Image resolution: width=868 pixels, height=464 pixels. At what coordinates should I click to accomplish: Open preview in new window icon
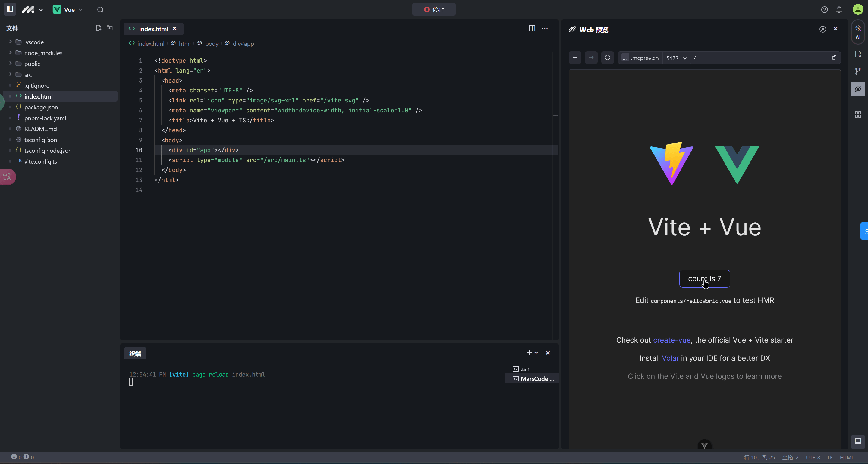click(x=834, y=58)
